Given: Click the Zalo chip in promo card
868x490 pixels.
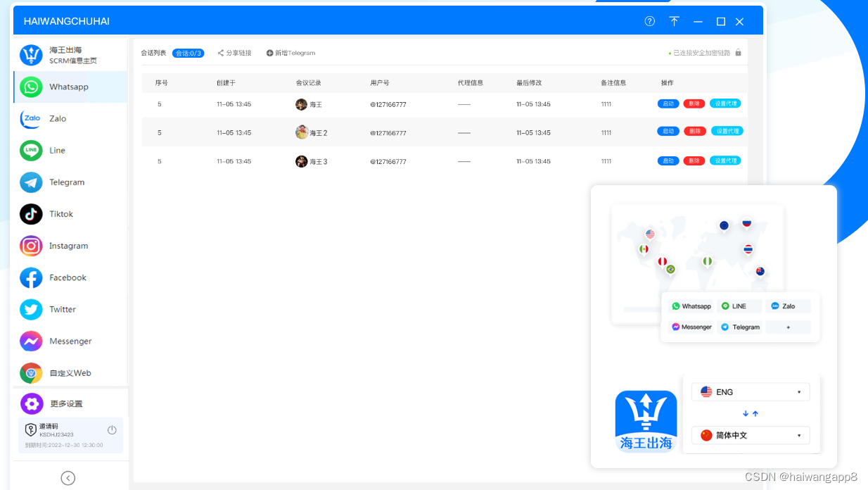Looking at the screenshot, I should tap(788, 306).
